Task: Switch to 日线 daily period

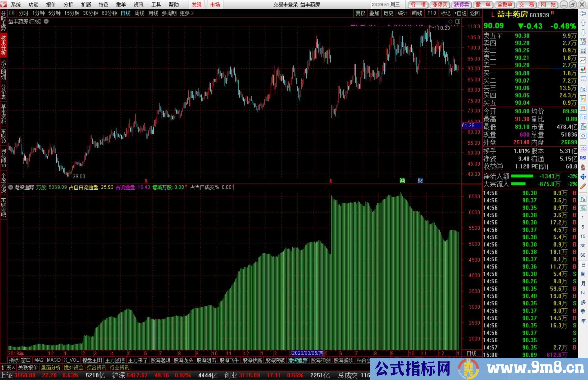Action: pos(126,13)
